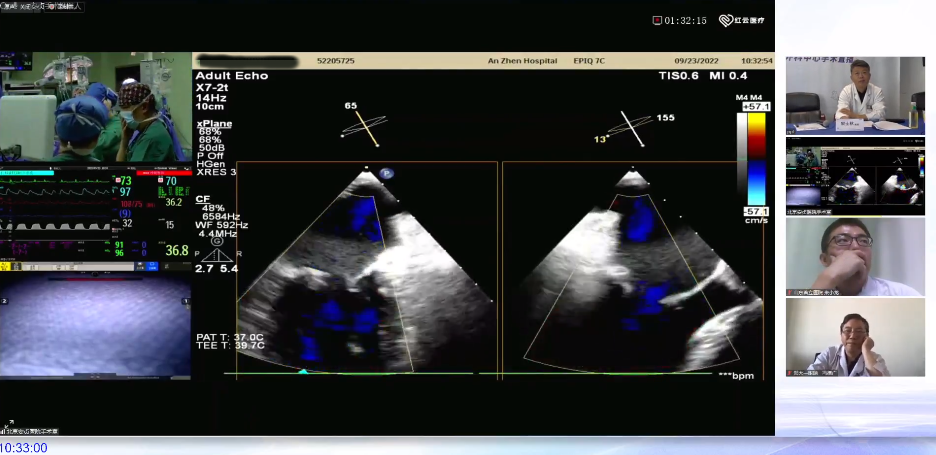Select the participant wearing glasses, third video

(855, 257)
